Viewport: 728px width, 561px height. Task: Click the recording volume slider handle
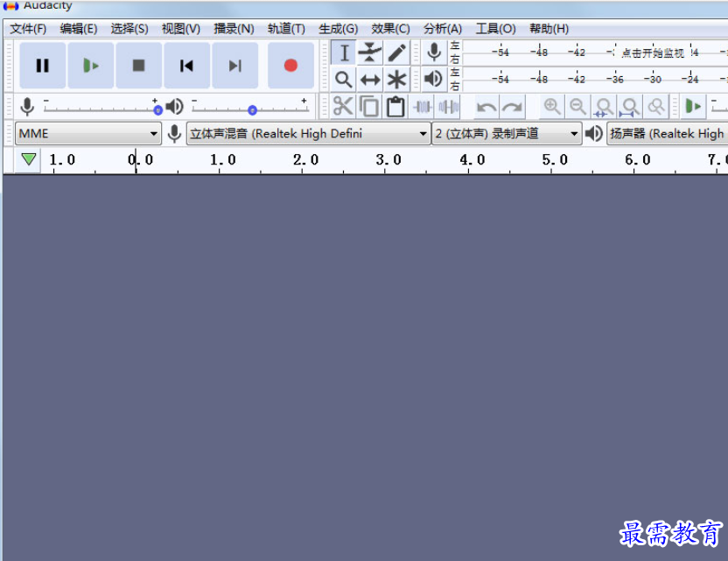[x=157, y=110]
